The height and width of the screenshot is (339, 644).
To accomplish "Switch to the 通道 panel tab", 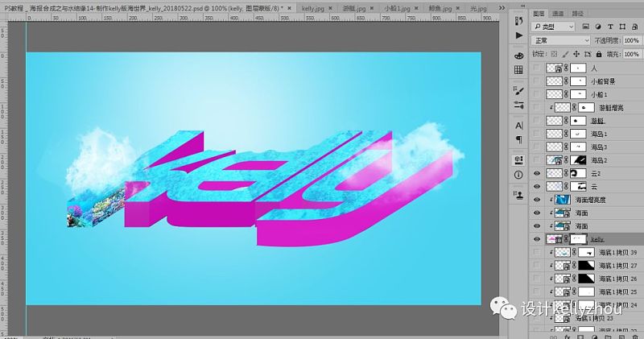I will pyautogui.click(x=558, y=14).
